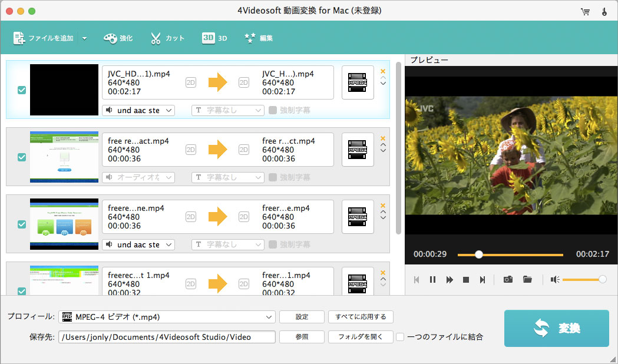Viewport: 618px width, 364px height.
Task: Click the snapshot camera icon in preview
Action: point(508,279)
